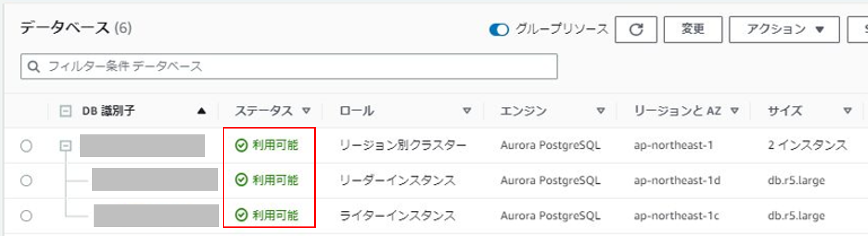868x236 pixels.
Task: Click the magnifying glass search icon
Action: (x=34, y=67)
